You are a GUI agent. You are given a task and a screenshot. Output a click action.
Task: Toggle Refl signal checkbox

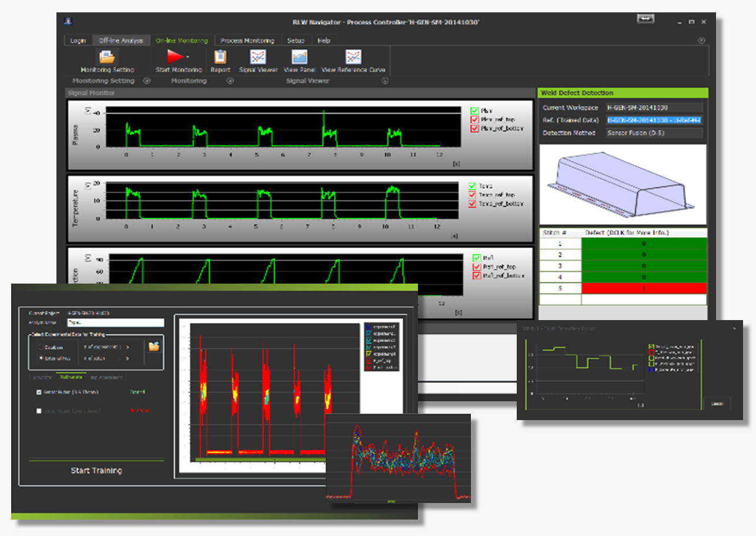(476, 258)
